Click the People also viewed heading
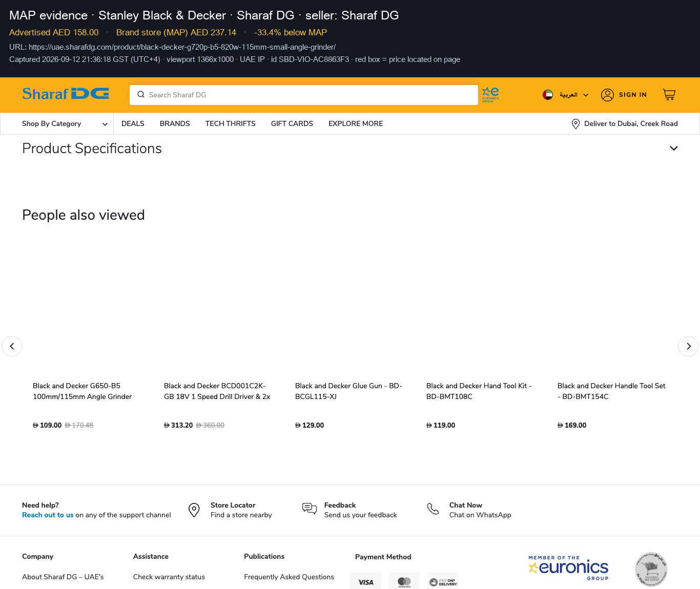This screenshot has height=589, width=700. (x=84, y=215)
